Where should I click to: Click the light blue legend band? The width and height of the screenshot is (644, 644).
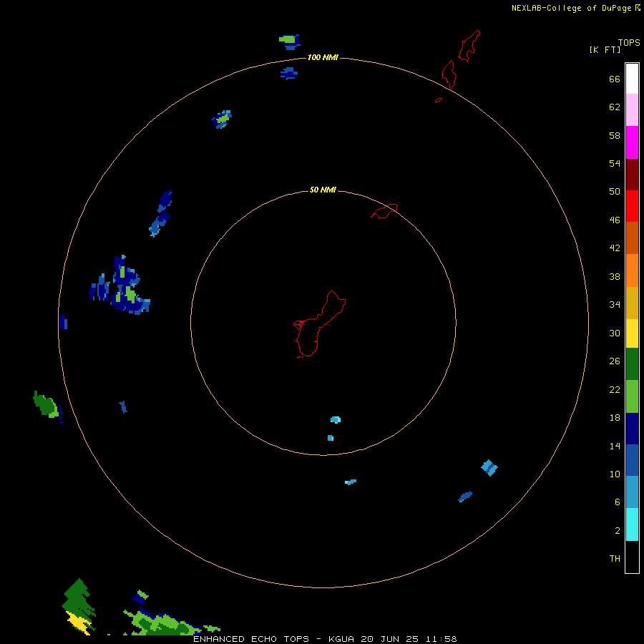632,492
